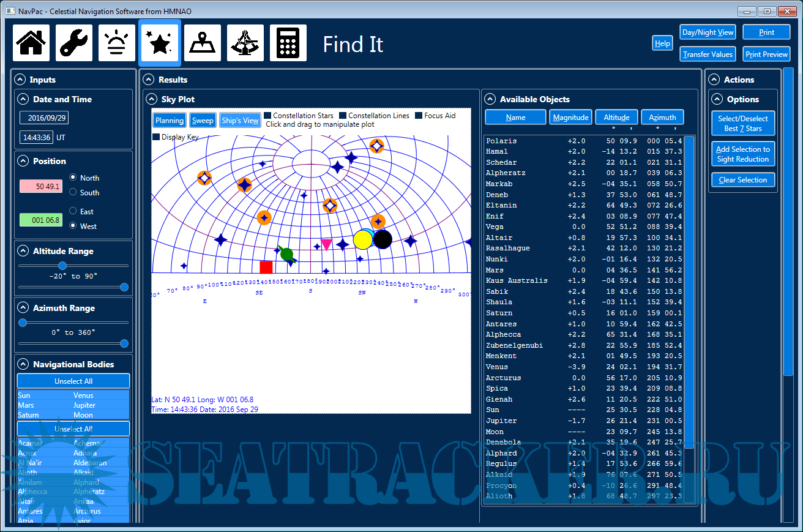Open the wrench settings icon
This screenshot has width=803, height=532.
tap(74, 43)
